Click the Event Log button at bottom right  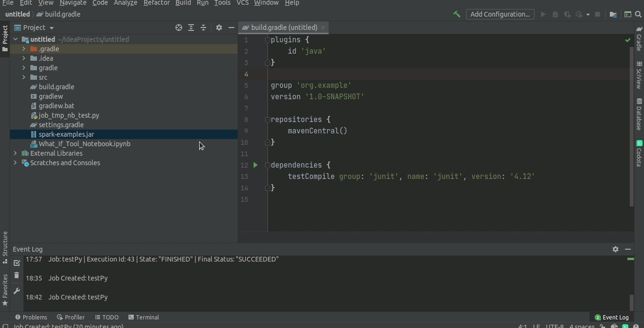pyautogui.click(x=612, y=317)
